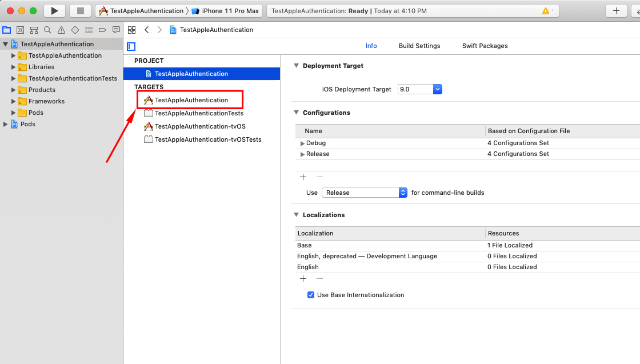Click the Library plus button in toolbar

(x=616, y=11)
